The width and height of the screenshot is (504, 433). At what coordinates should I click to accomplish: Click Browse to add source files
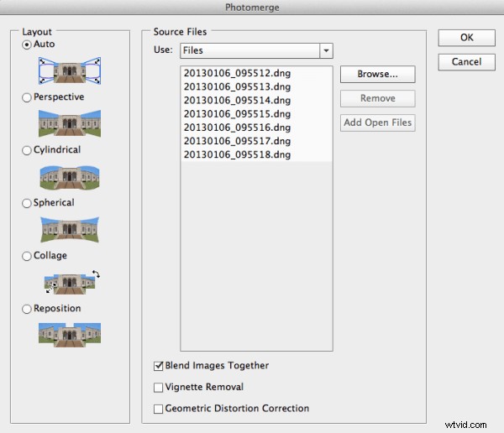click(378, 74)
